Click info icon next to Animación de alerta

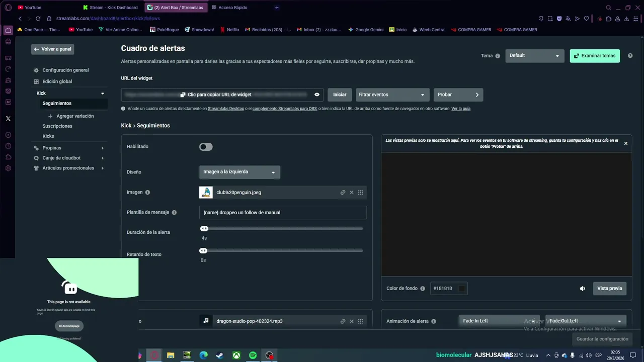click(x=434, y=321)
